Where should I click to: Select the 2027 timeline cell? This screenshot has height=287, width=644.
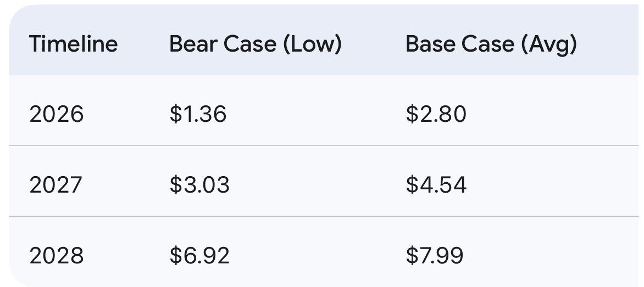pos(55,185)
